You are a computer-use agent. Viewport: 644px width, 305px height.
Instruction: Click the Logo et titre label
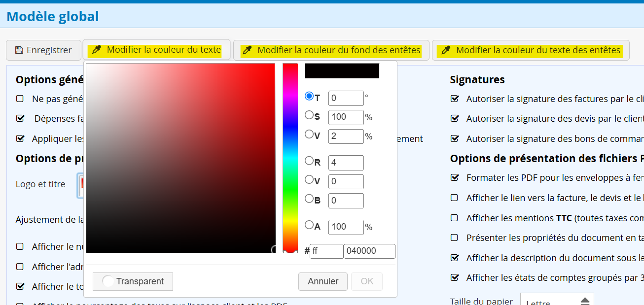(40, 184)
